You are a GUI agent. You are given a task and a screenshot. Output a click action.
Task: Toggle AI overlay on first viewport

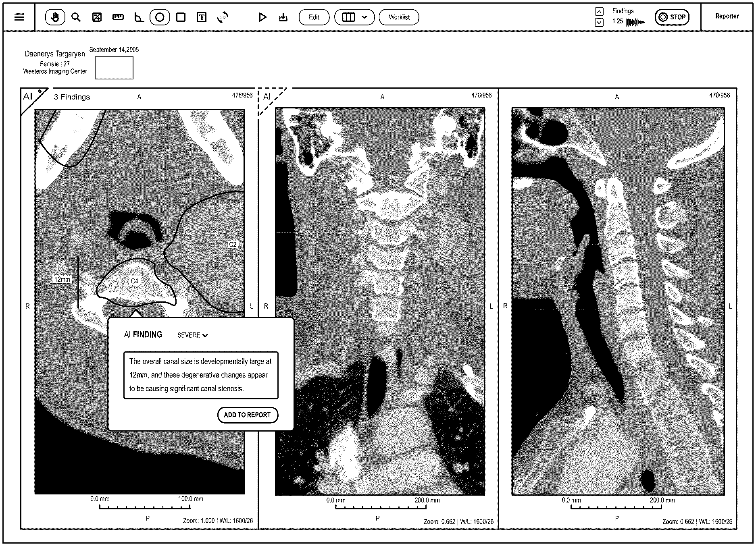[30, 97]
